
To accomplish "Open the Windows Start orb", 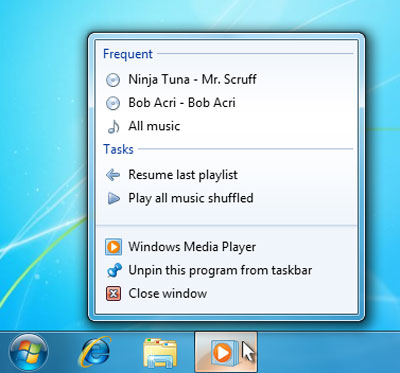I will pos(29,353).
